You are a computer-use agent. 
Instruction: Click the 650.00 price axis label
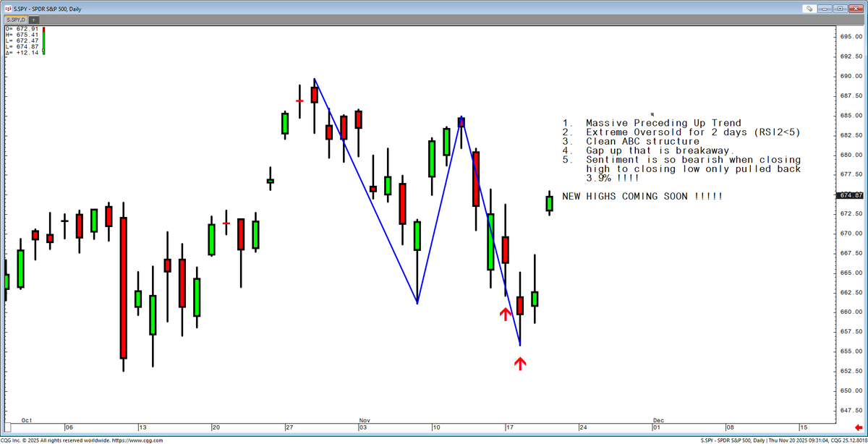[851, 390]
